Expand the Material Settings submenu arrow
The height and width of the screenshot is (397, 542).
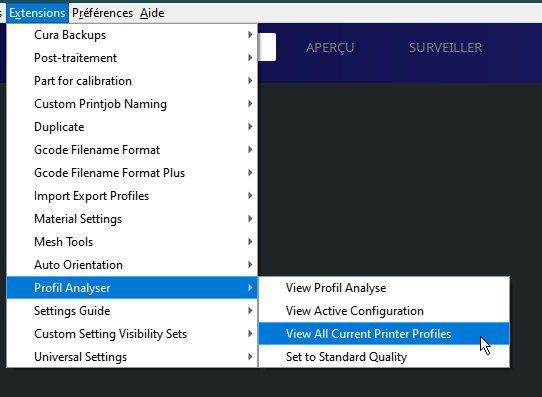(250, 219)
